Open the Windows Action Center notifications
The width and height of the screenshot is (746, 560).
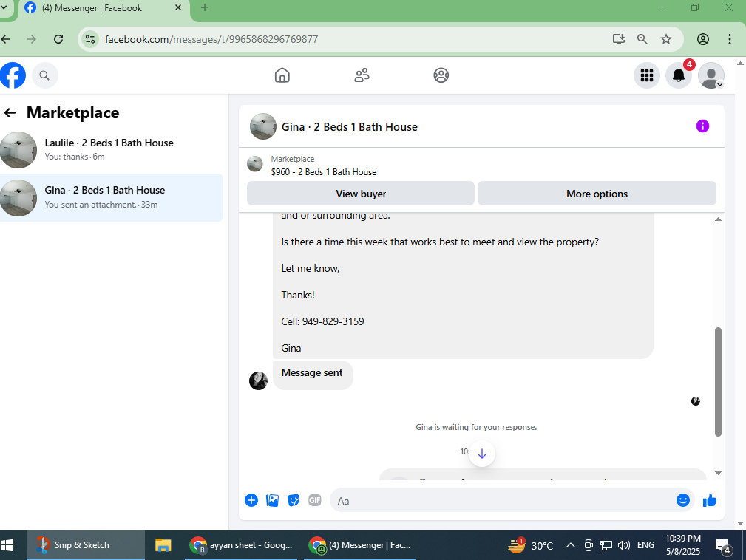tap(723, 546)
